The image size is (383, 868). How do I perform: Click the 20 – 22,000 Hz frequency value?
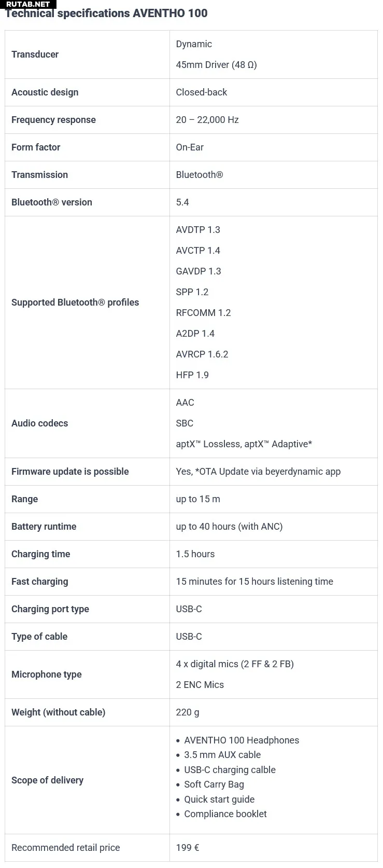pyautogui.click(x=207, y=120)
